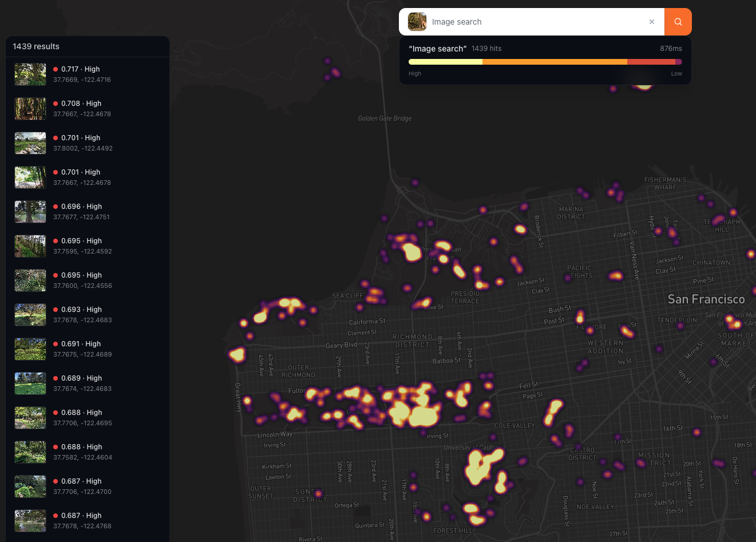This screenshot has width=756, height=542.
Task: Click the San Francisco city label on map
Action: pyautogui.click(x=706, y=299)
